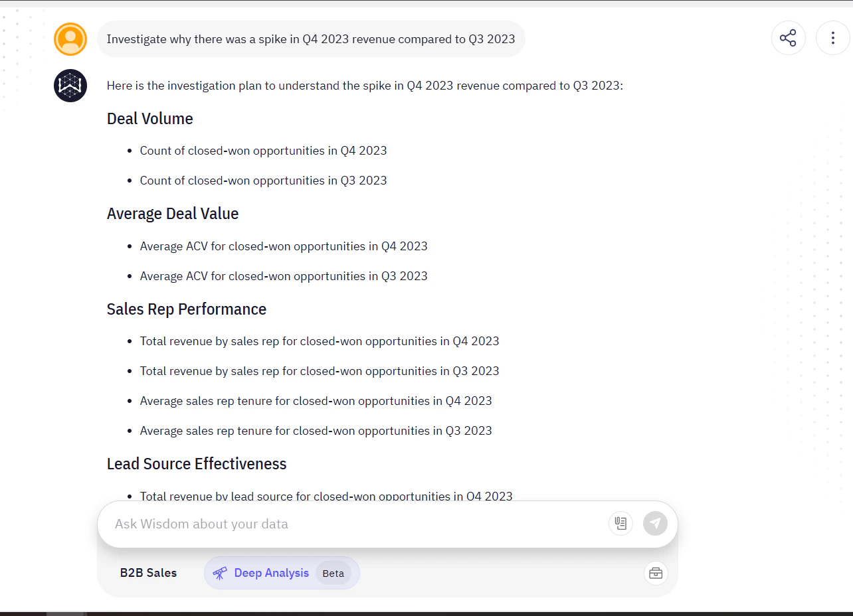
Task: Click the orange user avatar
Action: point(70,39)
